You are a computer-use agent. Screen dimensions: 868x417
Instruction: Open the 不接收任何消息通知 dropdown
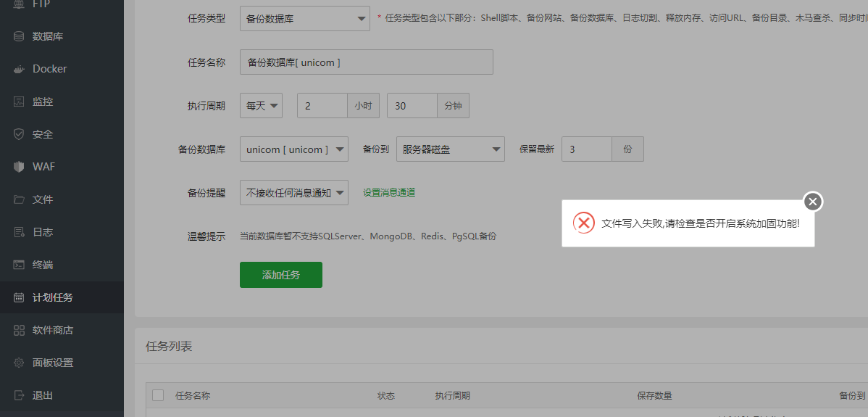click(294, 193)
